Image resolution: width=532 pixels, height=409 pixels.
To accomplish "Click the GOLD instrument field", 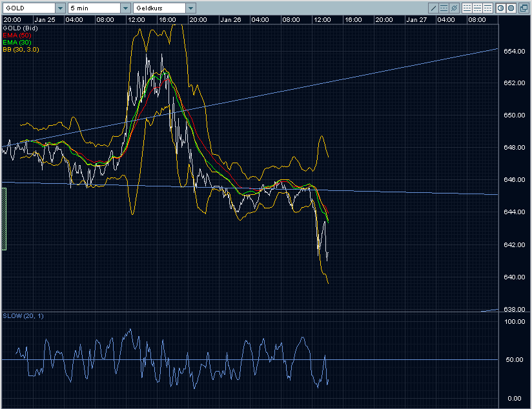I will (29, 8).
